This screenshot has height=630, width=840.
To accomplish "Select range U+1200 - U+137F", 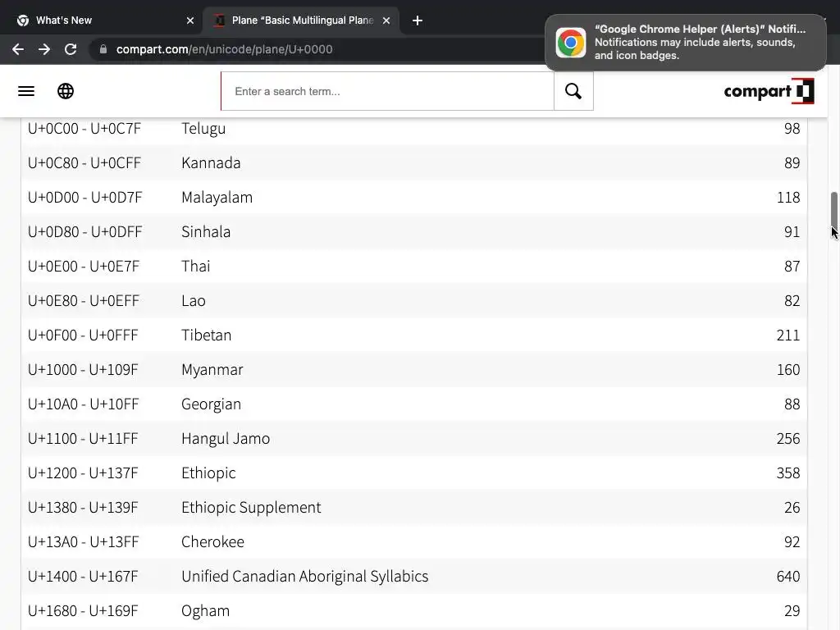I will 83,473.
